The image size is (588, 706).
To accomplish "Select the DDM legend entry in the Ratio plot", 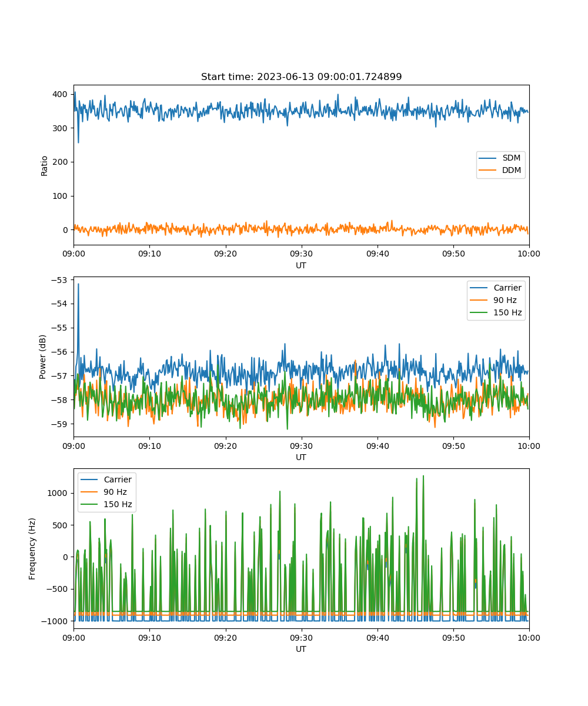I will click(x=500, y=171).
